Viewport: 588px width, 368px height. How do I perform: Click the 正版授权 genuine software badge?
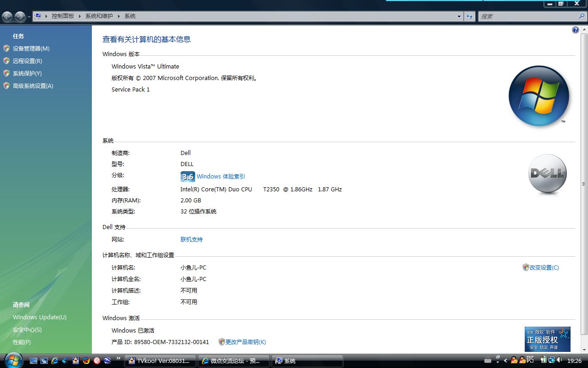[548, 339]
